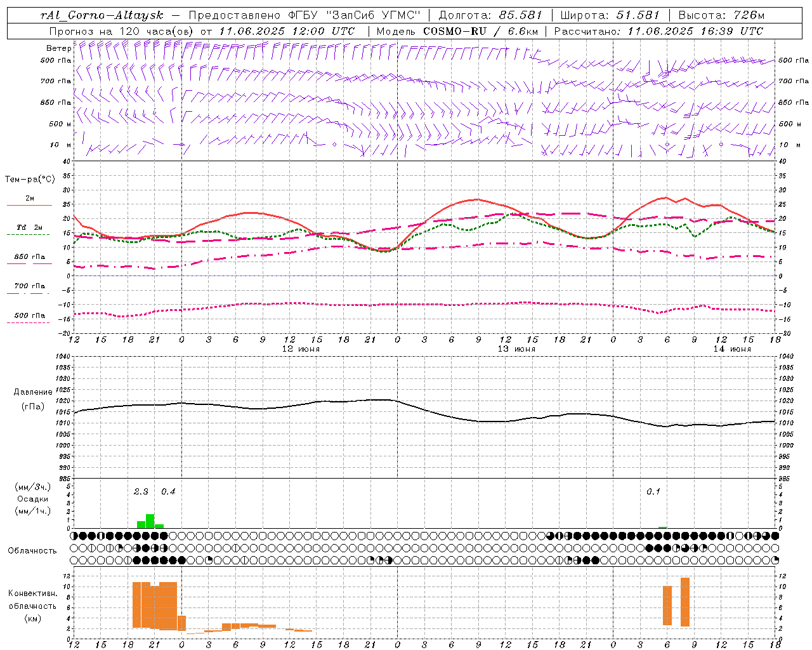Click the right-side 850 гПа wind level label
812x650 pixels.
pos(794,102)
